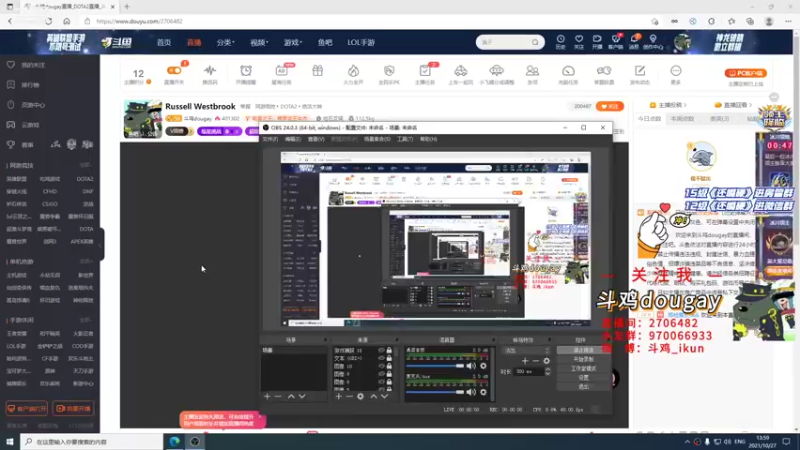This screenshot has height=450, width=800.
Task: Open Microsoft Edge from Windows taskbar
Action: click(174, 441)
